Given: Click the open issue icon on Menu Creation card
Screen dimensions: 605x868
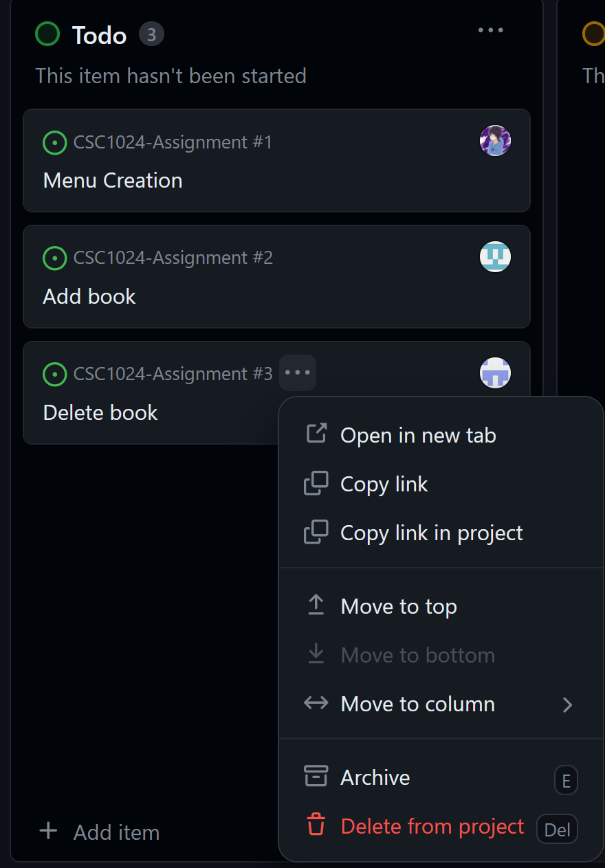Looking at the screenshot, I should [x=54, y=142].
